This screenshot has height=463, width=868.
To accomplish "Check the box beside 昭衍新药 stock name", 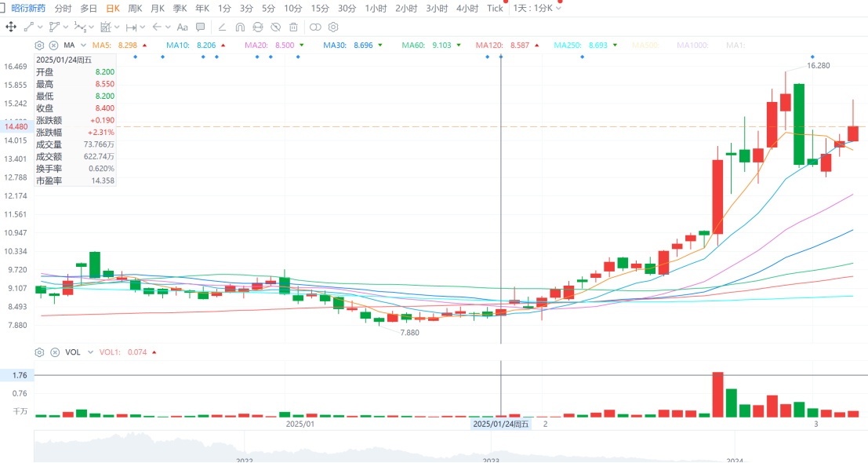I will (3, 8).
